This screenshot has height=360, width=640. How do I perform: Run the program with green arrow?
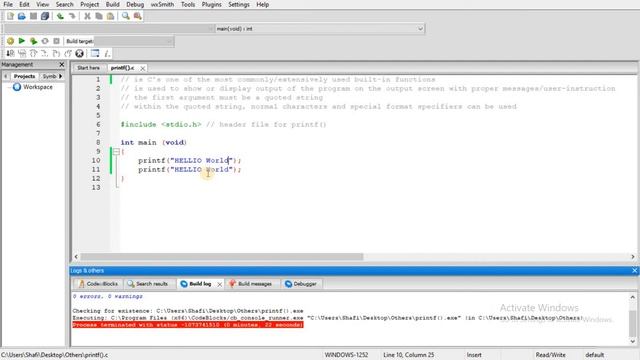tap(22, 41)
